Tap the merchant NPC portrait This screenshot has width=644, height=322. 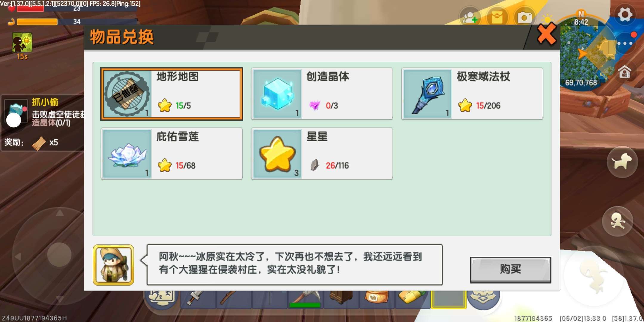click(x=113, y=265)
